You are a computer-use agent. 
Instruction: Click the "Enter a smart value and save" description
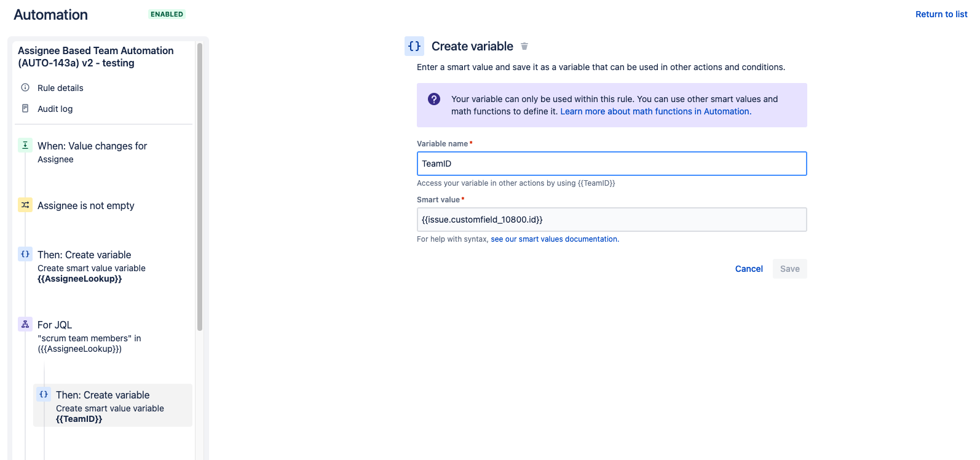601,67
